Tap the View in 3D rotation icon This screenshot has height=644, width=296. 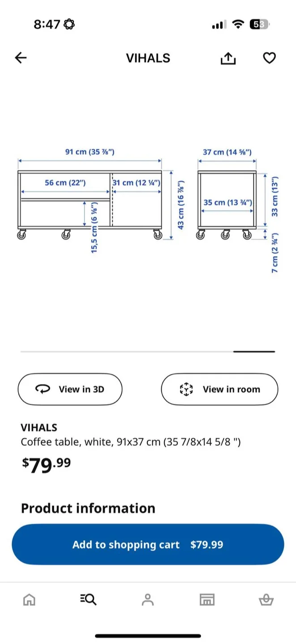point(42,389)
